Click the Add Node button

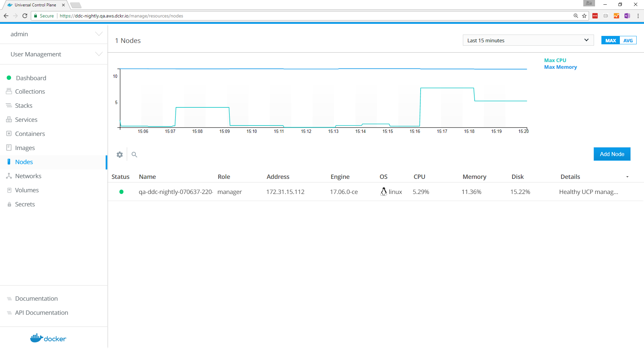pos(612,154)
